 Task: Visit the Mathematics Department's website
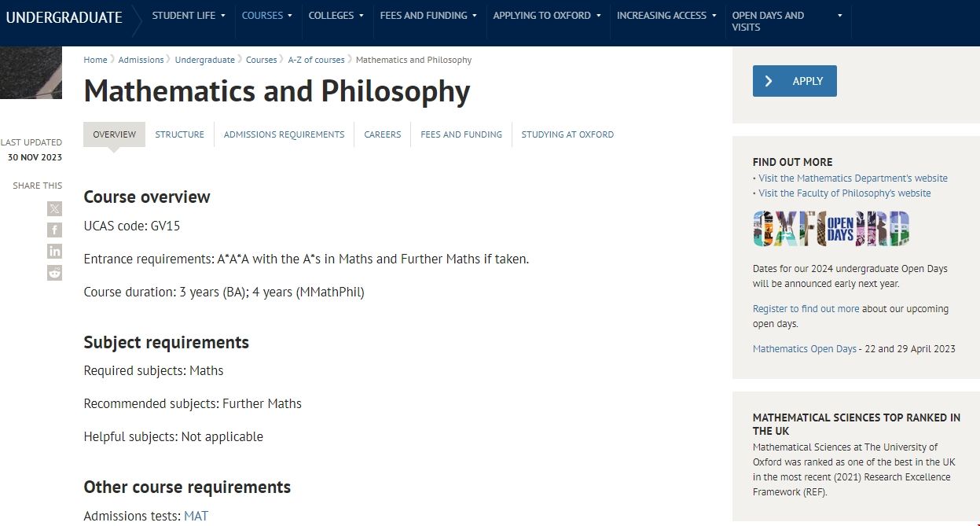point(853,178)
